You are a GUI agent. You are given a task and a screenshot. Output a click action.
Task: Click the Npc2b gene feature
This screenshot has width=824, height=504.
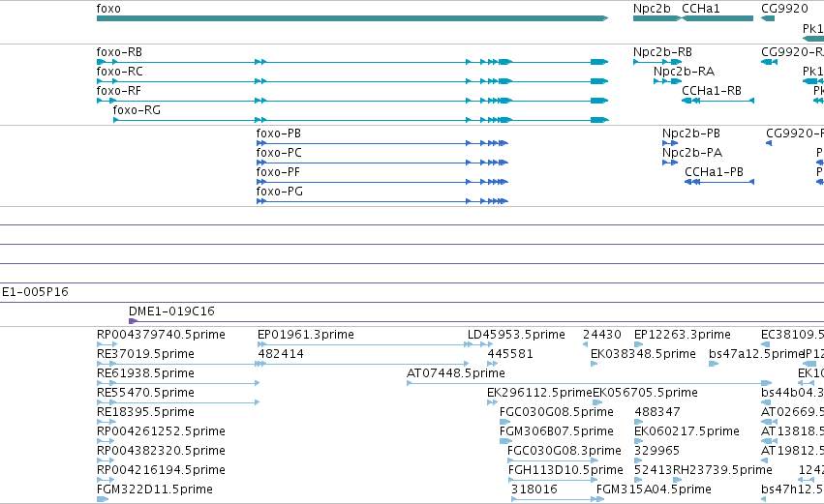click(x=656, y=19)
